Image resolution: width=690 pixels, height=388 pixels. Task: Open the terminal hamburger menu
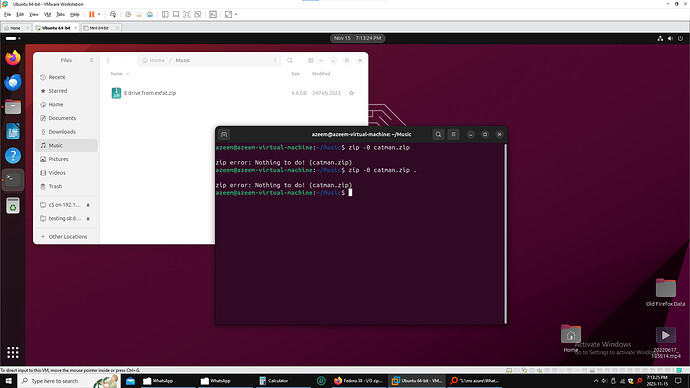click(x=453, y=134)
